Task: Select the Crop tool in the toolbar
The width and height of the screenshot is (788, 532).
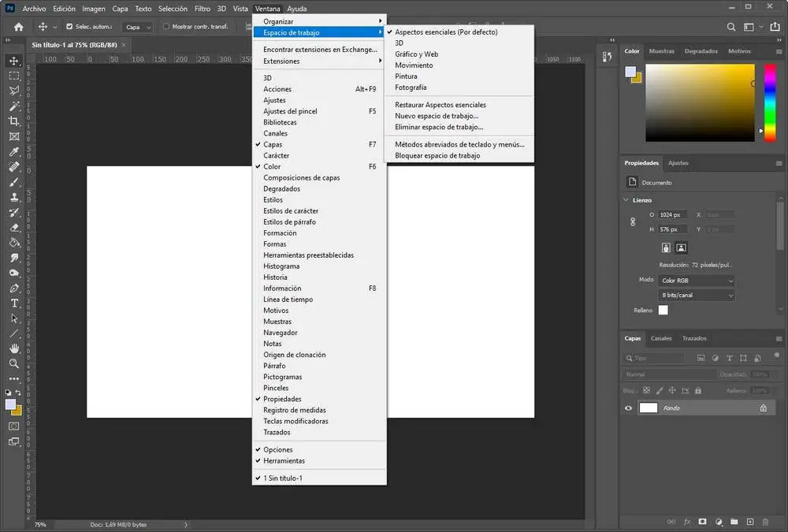Action: pos(13,121)
